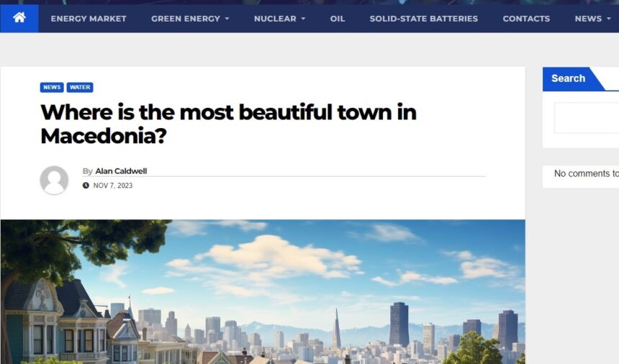Go to the Oil section
619x364 pixels.
pyautogui.click(x=338, y=19)
